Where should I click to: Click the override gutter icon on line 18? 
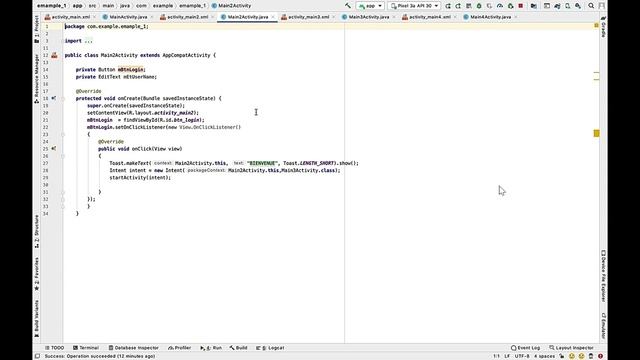pos(53,98)
